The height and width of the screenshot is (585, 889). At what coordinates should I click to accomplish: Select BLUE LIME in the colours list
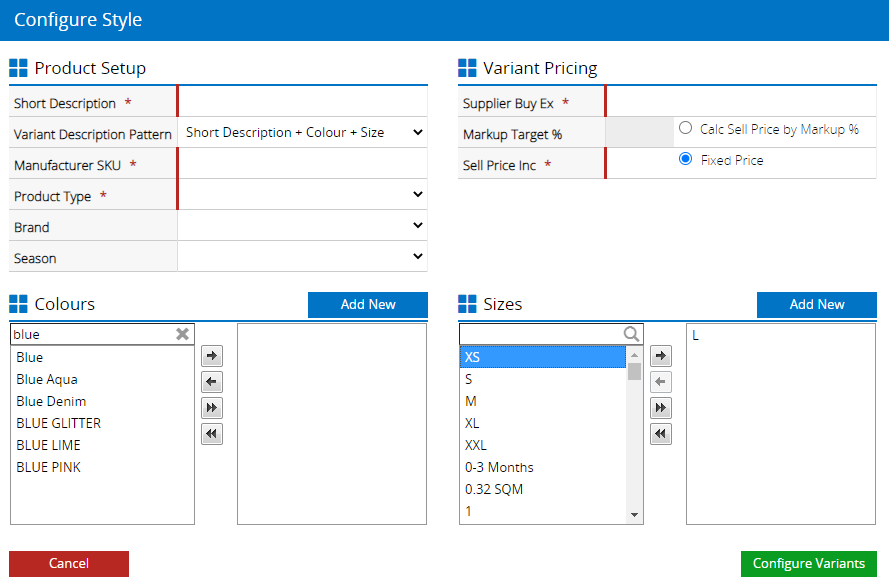pyautogui.click(x=102, y=446)
